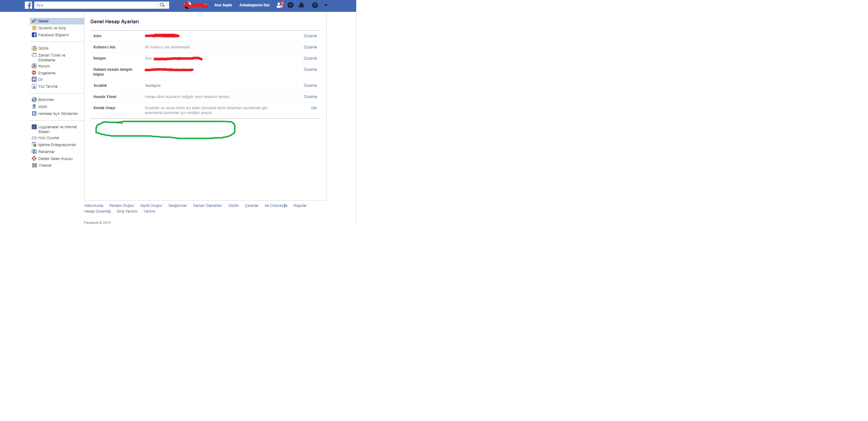The height and width of the screenshot is (421, 868).
Task: Click the Kimlik Onayı row label
Action: click(104, 108)
